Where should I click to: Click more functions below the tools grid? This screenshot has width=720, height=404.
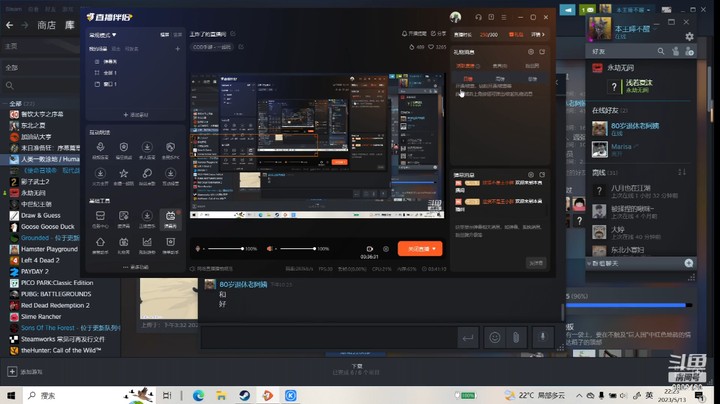point(135,267)
